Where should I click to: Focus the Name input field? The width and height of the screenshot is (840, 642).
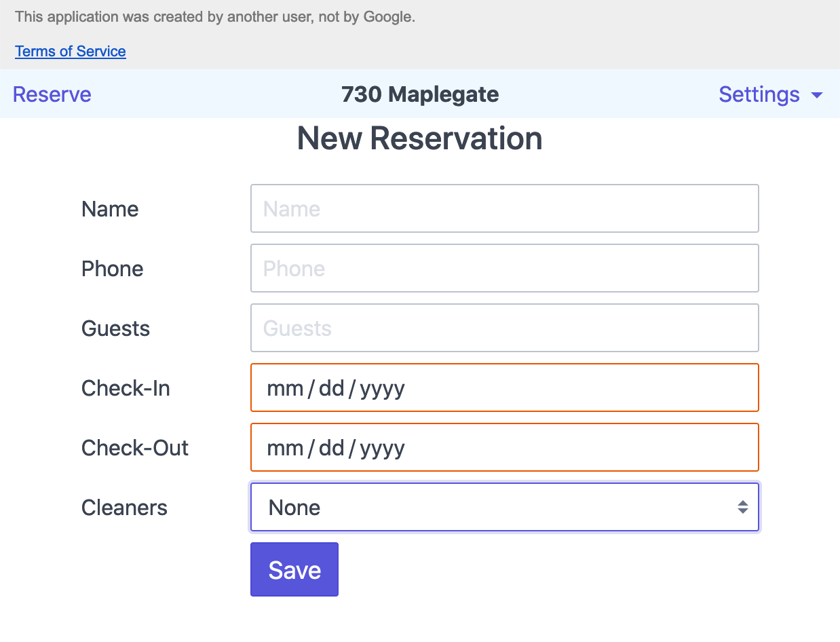[x=505, y=208]
